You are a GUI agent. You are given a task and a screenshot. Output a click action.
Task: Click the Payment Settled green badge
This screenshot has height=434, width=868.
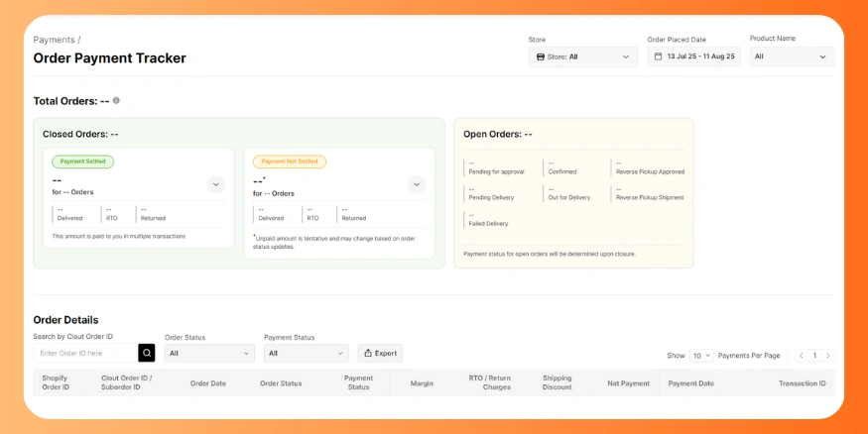coord(83,162)
